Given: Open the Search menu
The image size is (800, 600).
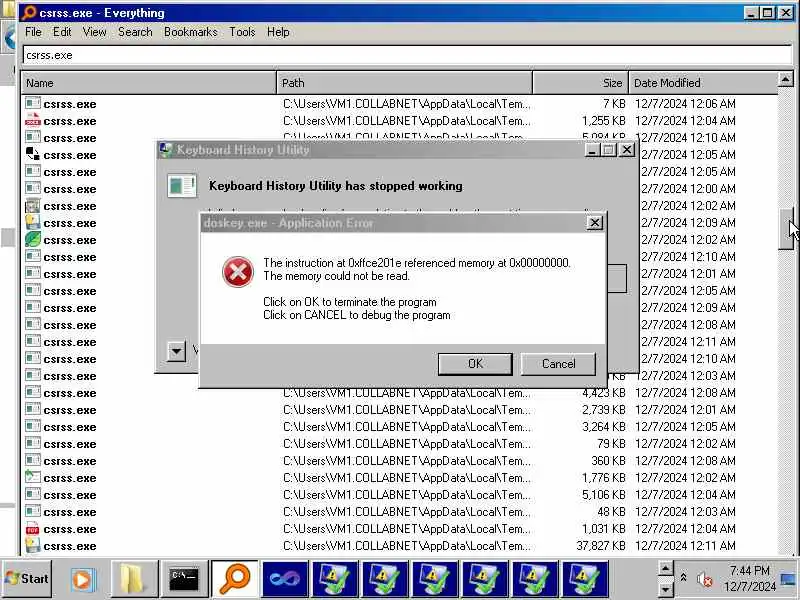Looking at the screenshot, I should pyautogui.click(x=135, y=32).
